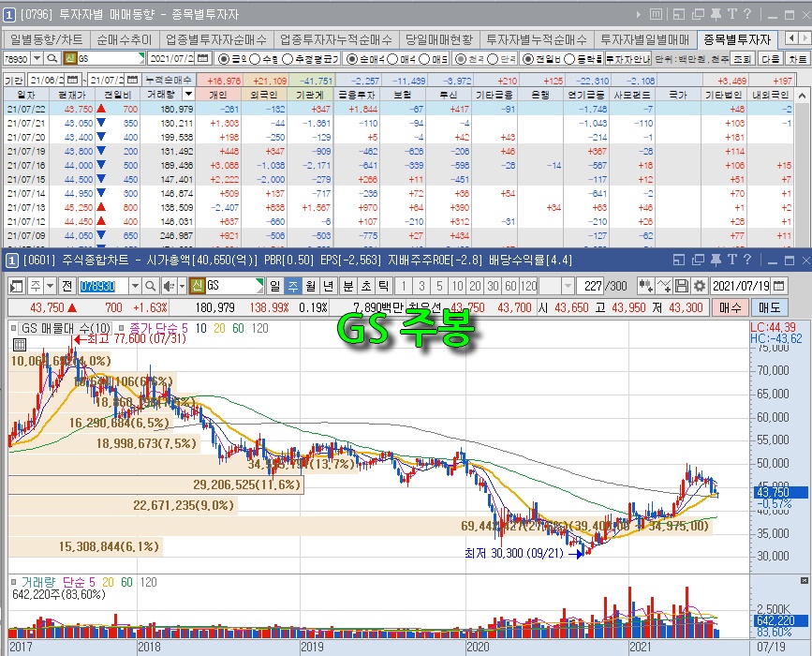812x656 pixels.
Task: Toggle the GS 매물대 checkbox on chart
Action: tap(14, 328)
